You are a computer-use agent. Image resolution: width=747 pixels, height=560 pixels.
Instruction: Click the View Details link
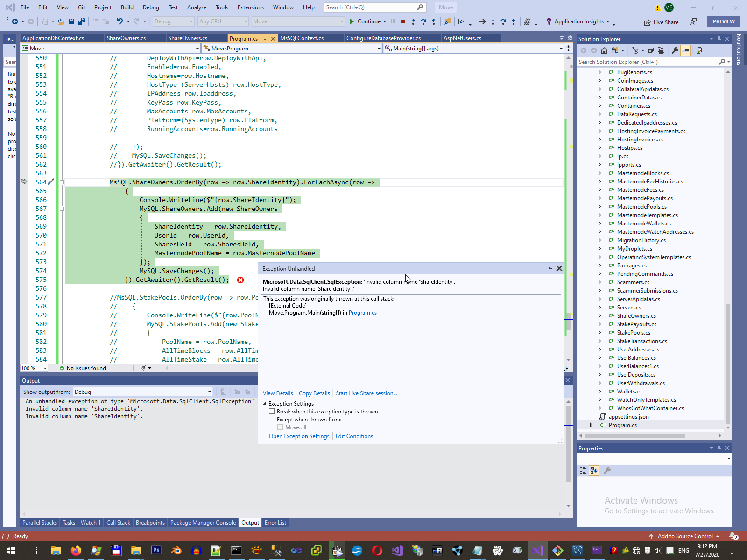coord(278,393)
